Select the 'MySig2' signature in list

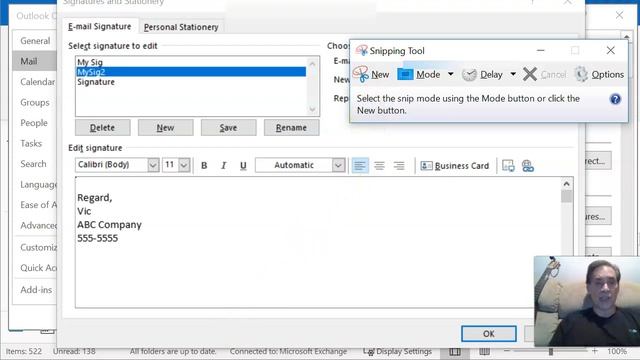(191, 72)
